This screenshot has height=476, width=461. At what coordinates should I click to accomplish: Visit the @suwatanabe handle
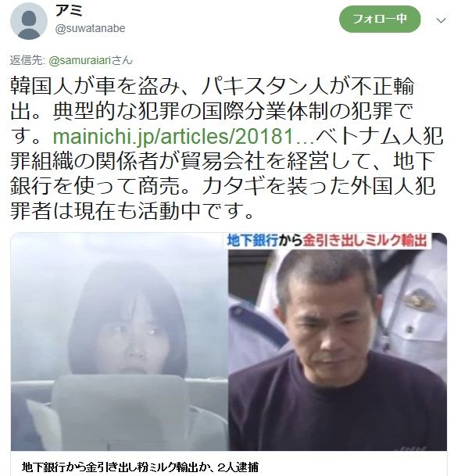click(x=90, y=29)
